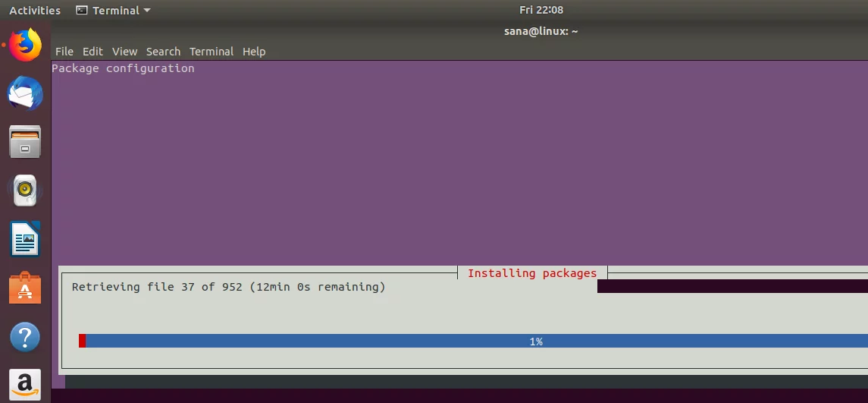Open the Amazon dock icon

click(25, 383)
